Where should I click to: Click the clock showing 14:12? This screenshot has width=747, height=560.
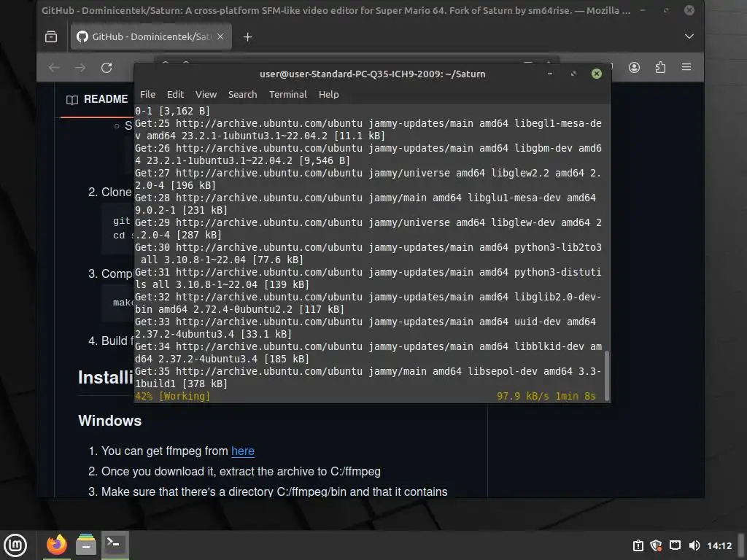click(x=719, y=545)
